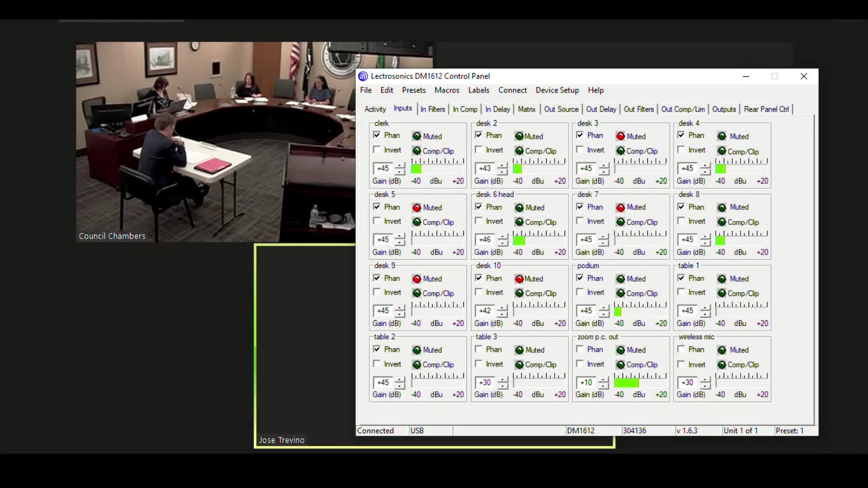Increase gain stepper on zoom p.c. out

click(604, 380)
